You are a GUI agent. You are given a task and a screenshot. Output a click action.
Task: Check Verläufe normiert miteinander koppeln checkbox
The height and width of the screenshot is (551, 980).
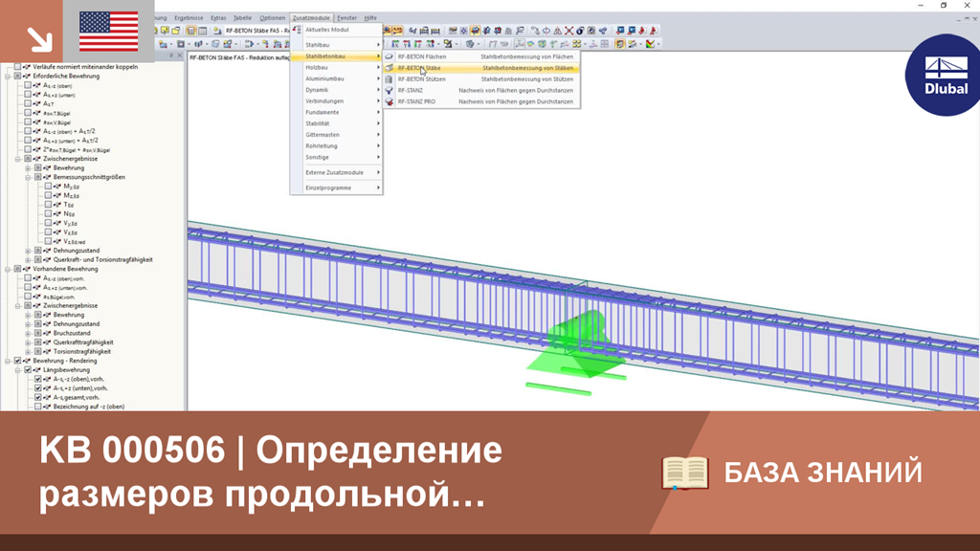pos(17,66)
